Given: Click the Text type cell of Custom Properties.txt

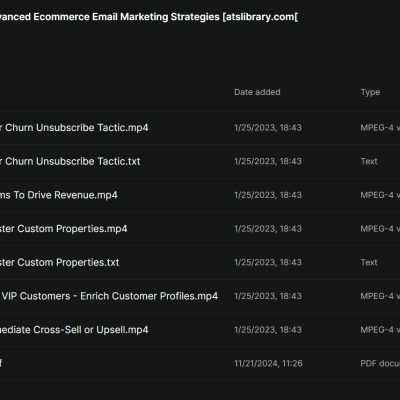Looking at the screenshot, I should 369,262.
